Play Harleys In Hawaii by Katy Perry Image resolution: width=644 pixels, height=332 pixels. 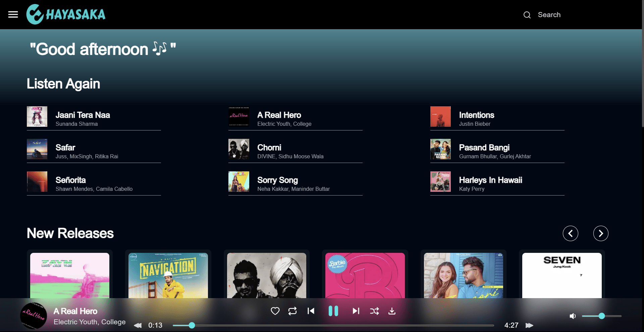(490, 180)
